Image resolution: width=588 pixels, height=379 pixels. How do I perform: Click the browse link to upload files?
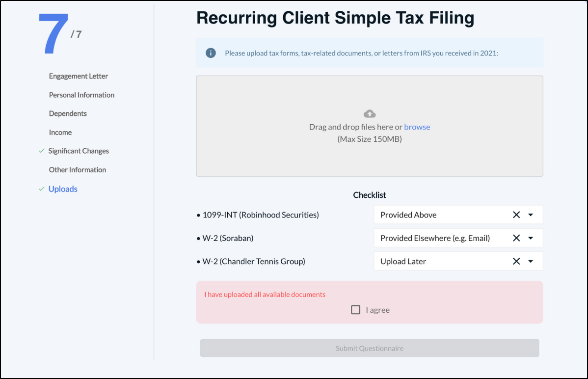coord(417,127)
